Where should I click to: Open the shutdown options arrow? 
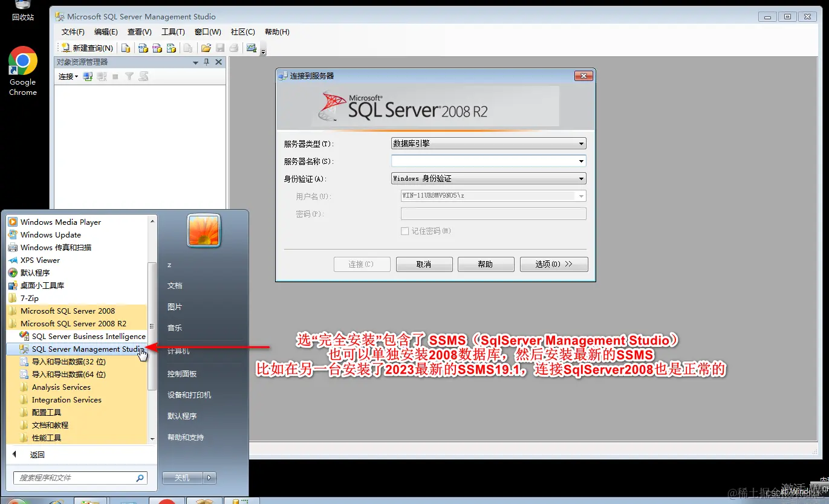point(210,478)
